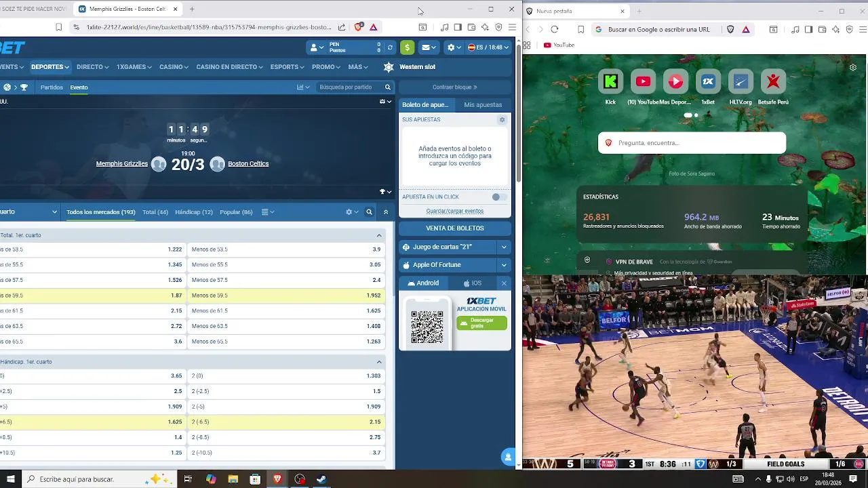Viewport: 868px width, 488px height.
Task: Open the DEPORTES menu
Action: click(50, 67)
